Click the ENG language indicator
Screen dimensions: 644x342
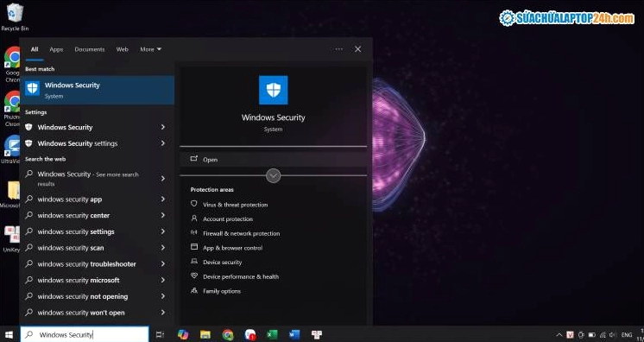point(627,335)
